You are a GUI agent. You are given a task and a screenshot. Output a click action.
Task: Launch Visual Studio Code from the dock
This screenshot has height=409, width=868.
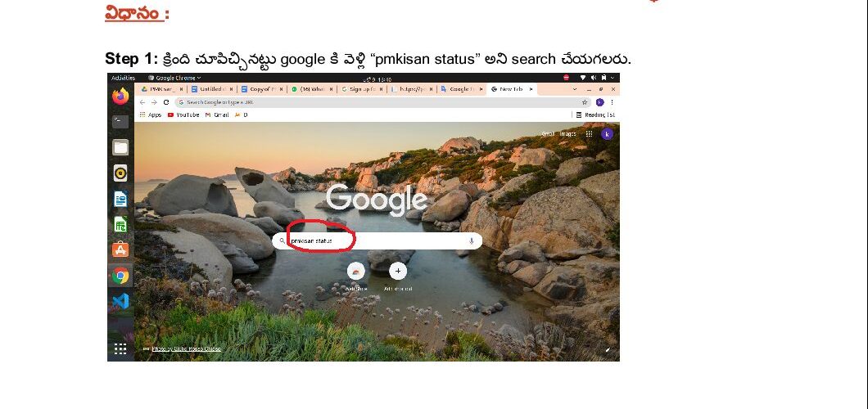[120, 301]
